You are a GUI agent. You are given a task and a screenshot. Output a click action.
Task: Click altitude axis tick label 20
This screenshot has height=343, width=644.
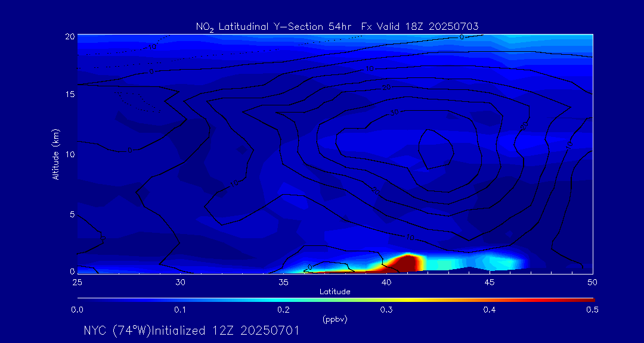(x=70, y=36)
